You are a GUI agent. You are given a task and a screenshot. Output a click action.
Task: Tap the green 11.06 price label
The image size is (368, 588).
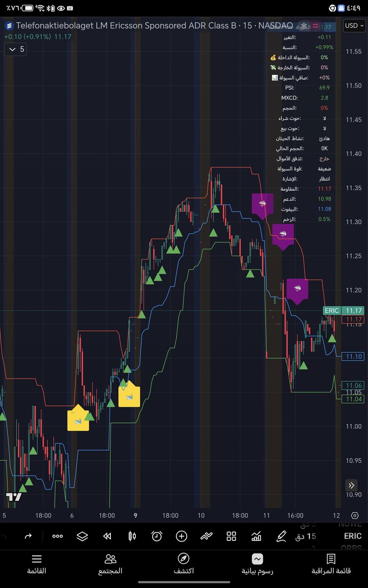click(354, 386)
